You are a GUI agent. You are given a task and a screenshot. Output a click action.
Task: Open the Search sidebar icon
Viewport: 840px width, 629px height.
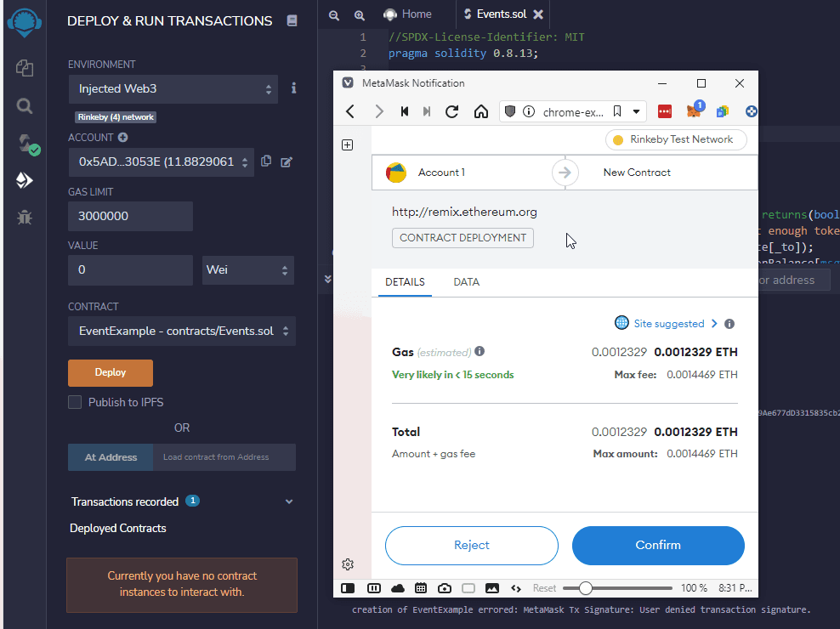24,105
